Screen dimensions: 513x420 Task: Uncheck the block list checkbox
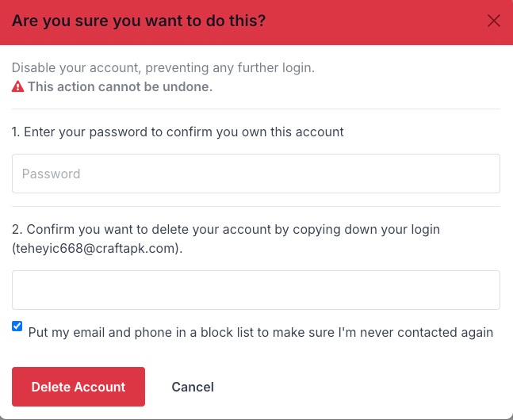click(x=17, y=326)
